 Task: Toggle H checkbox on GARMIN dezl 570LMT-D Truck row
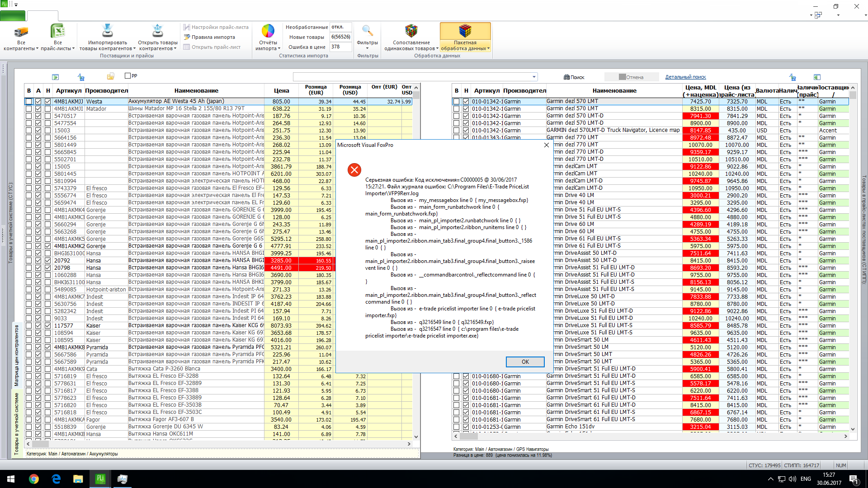click(466, 131)
